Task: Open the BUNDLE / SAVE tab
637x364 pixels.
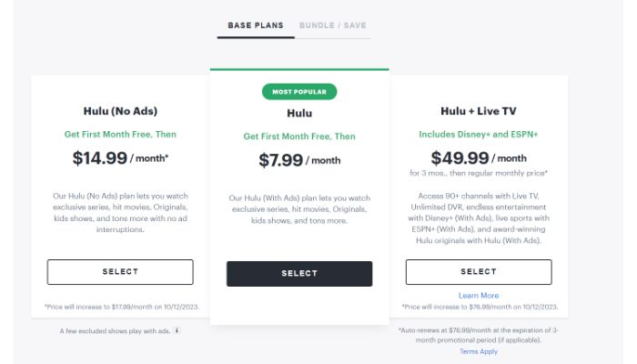Action: click(x=332, y=25)
